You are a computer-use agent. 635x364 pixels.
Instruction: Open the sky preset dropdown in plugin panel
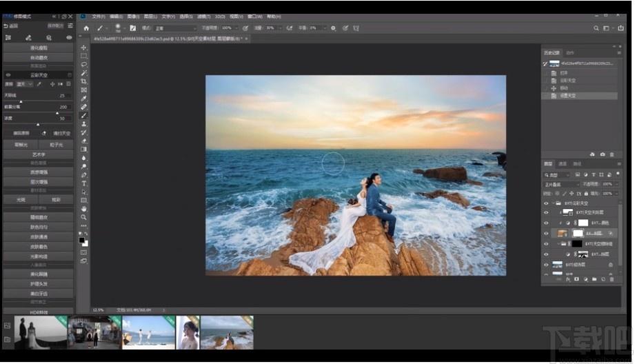[x=25, y=84]
